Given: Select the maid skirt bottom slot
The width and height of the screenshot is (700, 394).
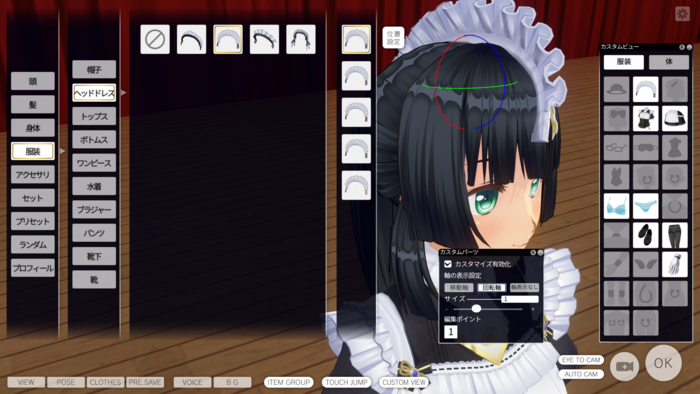Looking at the screenshot, I should [675, 118].
